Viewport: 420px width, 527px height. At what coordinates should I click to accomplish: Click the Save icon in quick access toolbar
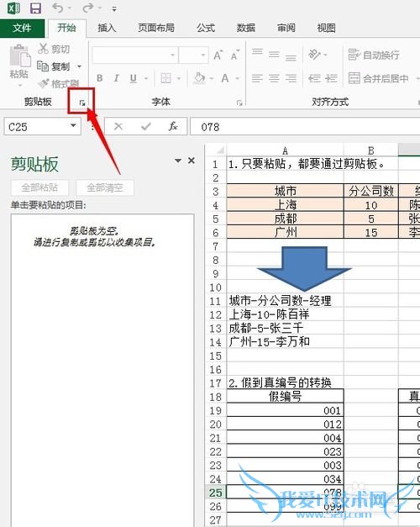pyautogui.click(x=35, y=8)
